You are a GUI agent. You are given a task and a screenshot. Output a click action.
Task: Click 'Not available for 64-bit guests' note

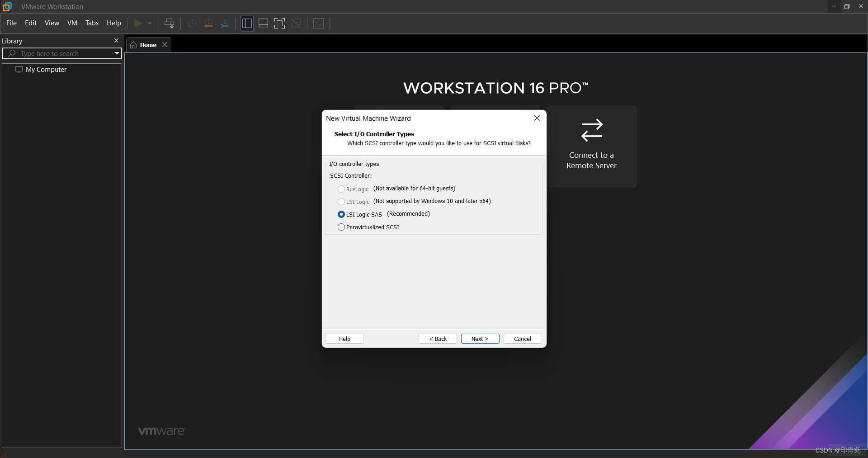pyautogui.click(x=414, y=188)
